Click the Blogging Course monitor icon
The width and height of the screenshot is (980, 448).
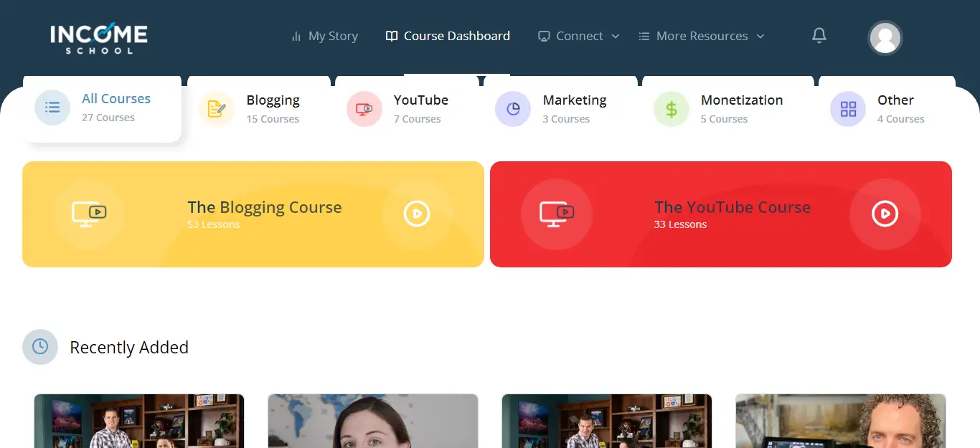click(x=89, y=214)
